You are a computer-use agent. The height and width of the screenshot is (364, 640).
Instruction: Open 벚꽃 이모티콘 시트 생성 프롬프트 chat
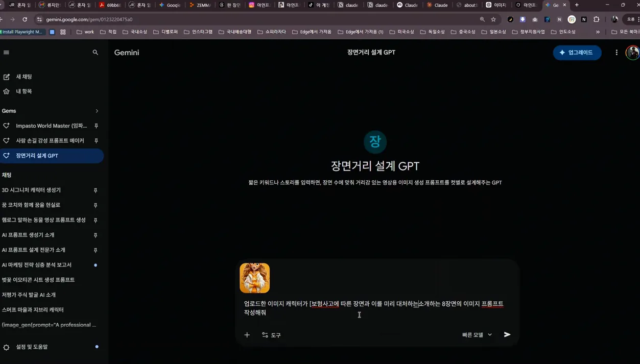(x=38, y=280)
